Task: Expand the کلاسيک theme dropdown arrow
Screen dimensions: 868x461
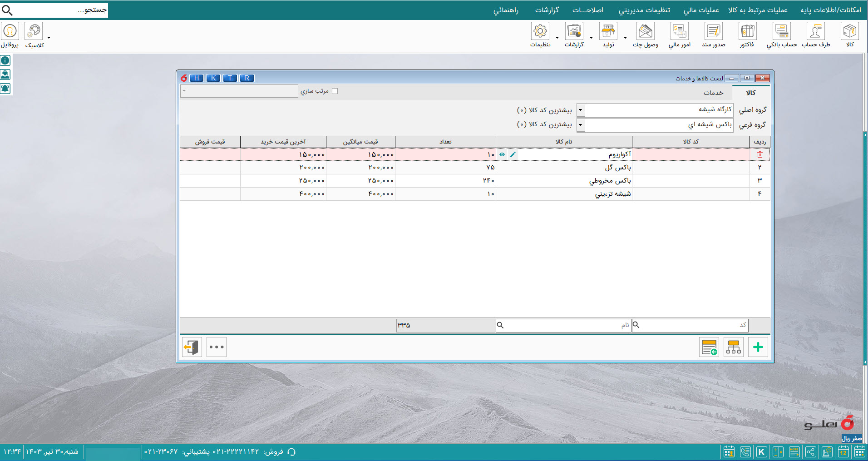Action: (49, 38)
